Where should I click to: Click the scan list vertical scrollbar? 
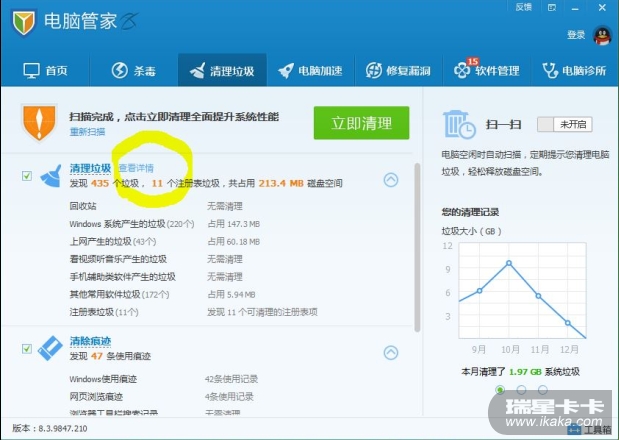[x=417, y=248]
